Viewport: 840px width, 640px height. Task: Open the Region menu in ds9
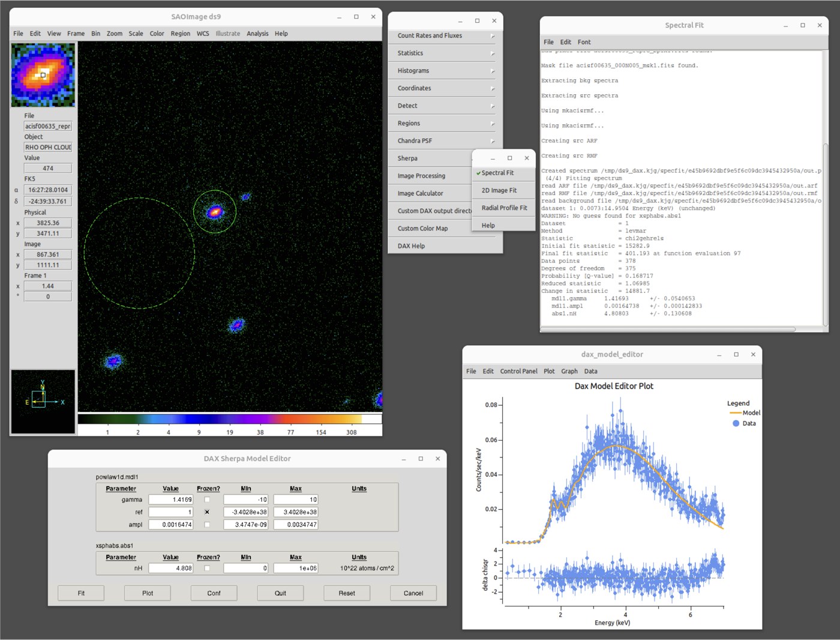180,34
